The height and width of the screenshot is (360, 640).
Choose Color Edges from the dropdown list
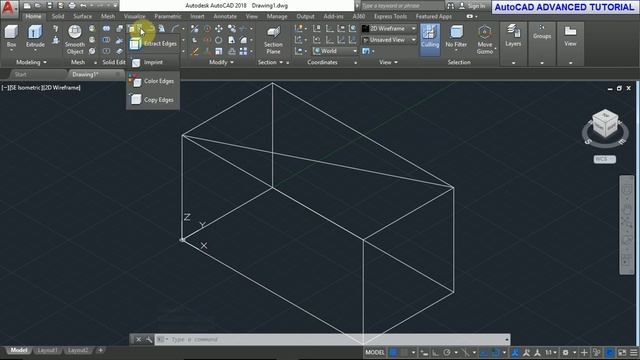[153, 81]
